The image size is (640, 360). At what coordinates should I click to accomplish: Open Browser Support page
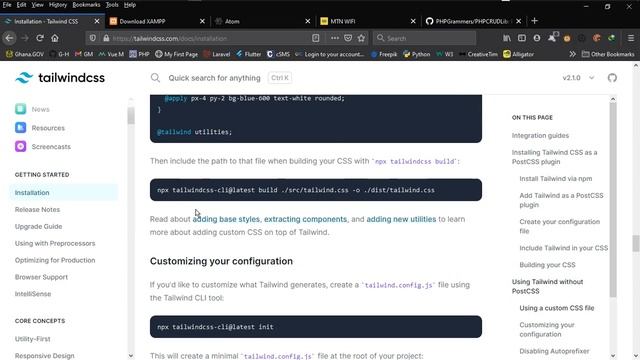[x=41, y=277]
